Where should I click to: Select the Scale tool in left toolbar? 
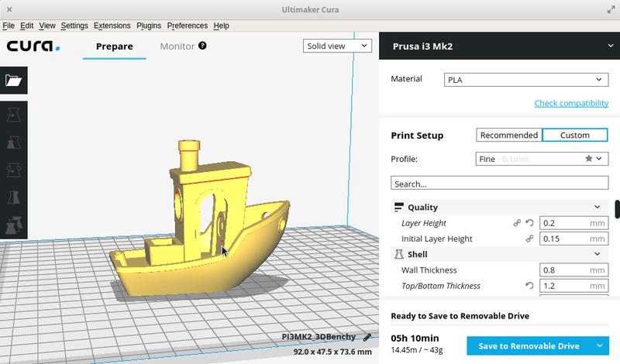[x=13, y=143]
